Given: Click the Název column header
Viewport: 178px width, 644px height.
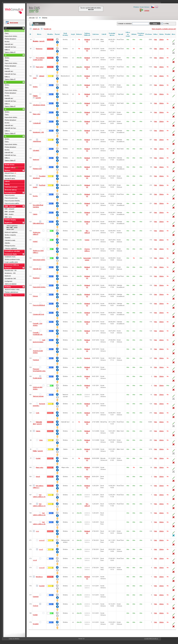Looking at the screenshot, I should tap(39, 34).
